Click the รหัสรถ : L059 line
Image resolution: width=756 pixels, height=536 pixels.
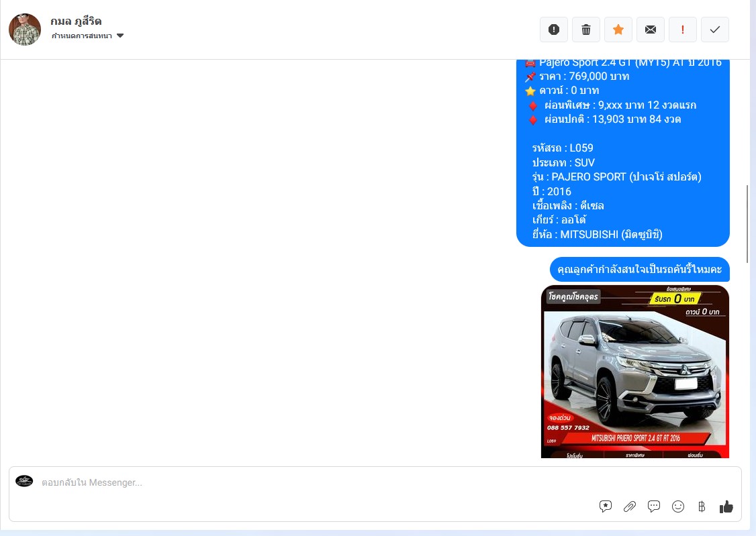pyautogui.click(x=563, y=148)
